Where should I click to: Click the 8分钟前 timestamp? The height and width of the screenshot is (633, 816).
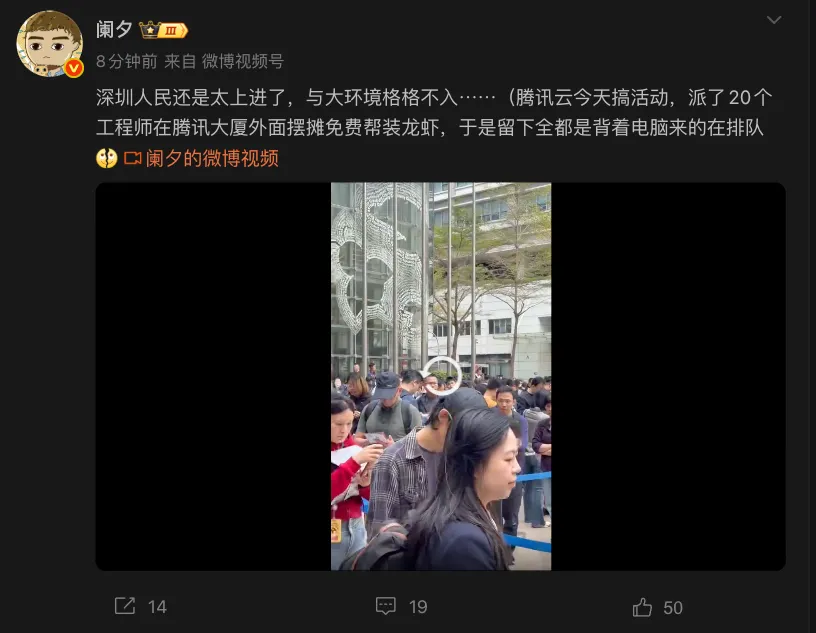point(126,61)
